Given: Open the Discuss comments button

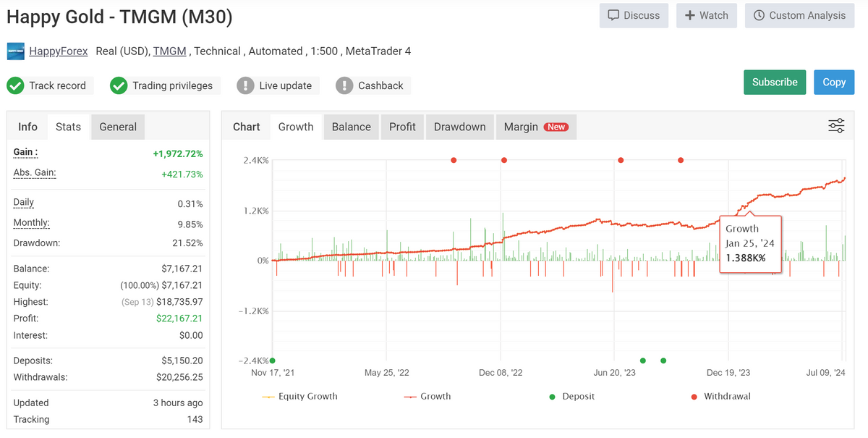Looking at the screenshot, I should (x=634, y=15).
